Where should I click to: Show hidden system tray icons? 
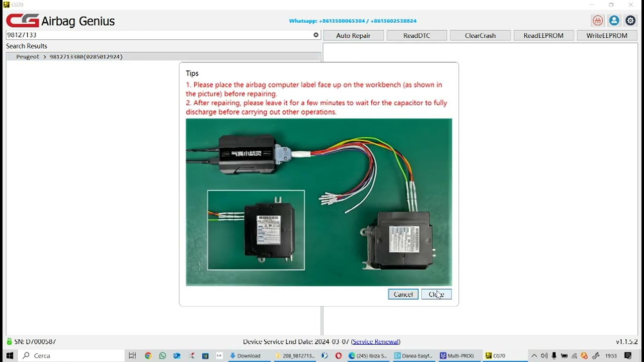click(x=534, y=355)
